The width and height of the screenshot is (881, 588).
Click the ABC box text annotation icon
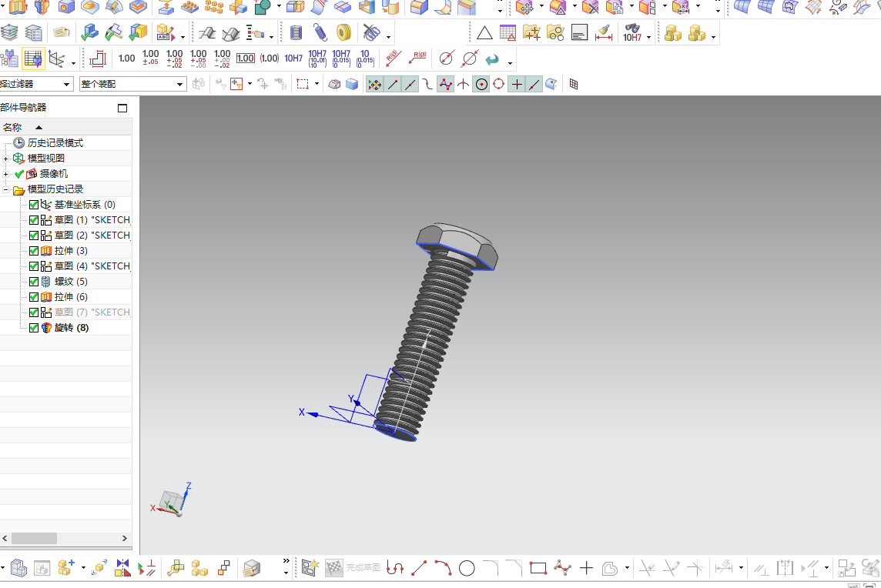click(165, 33)
